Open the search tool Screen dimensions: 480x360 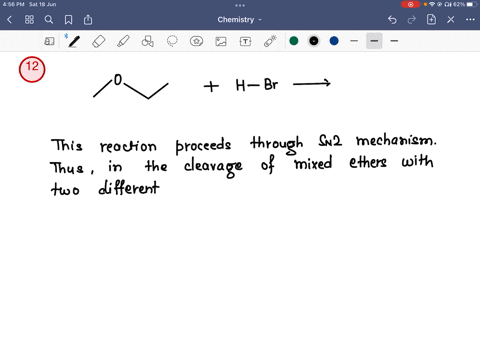pos(49,20)
